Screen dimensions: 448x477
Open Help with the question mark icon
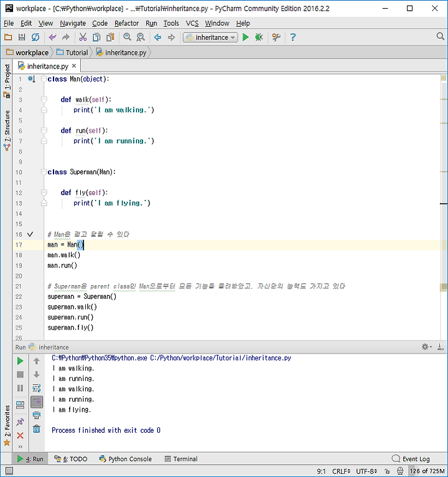pyautogui.click(x=292, y=37)
